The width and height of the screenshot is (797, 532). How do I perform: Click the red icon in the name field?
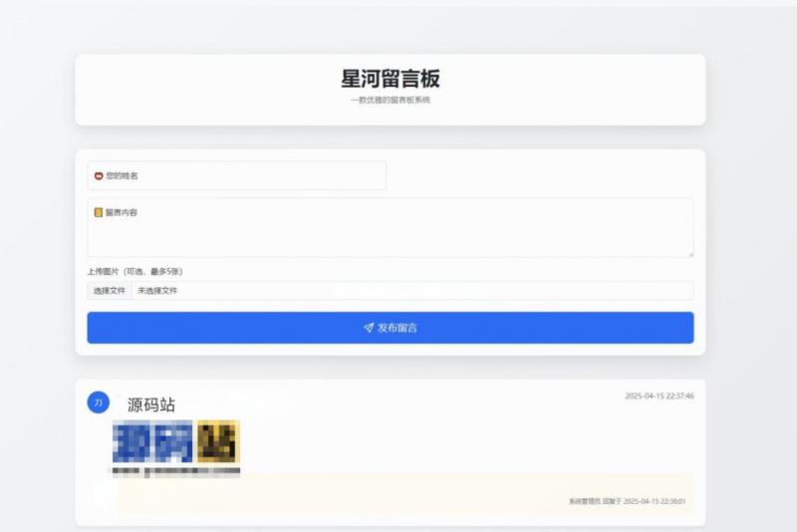pos(99,176)
